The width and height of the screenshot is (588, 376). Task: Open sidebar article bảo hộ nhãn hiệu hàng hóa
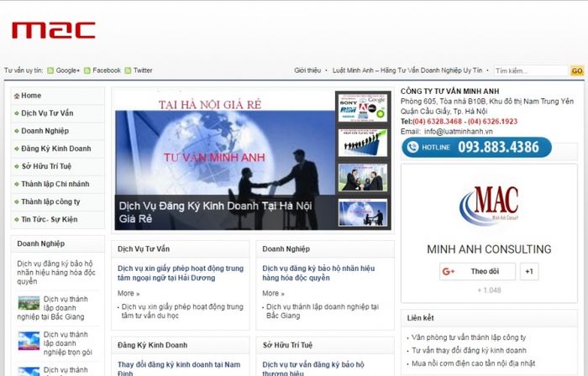[x=56, y=273]
